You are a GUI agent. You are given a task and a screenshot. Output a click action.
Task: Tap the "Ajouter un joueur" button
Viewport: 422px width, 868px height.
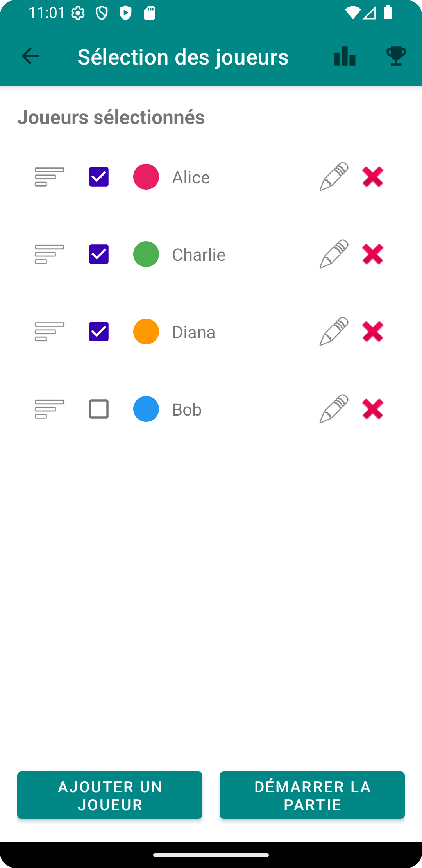[x=110, y=795]
